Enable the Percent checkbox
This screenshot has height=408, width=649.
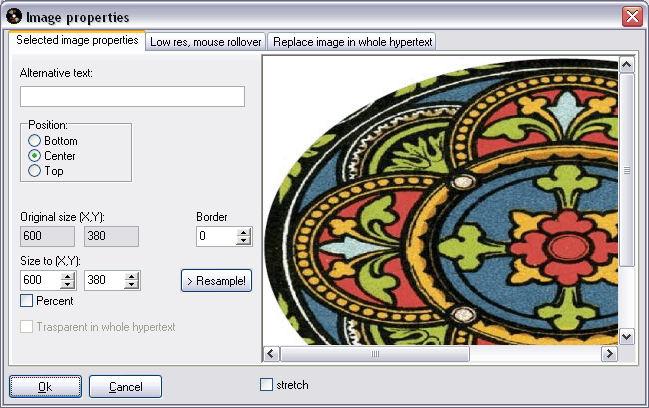(27, 300)
